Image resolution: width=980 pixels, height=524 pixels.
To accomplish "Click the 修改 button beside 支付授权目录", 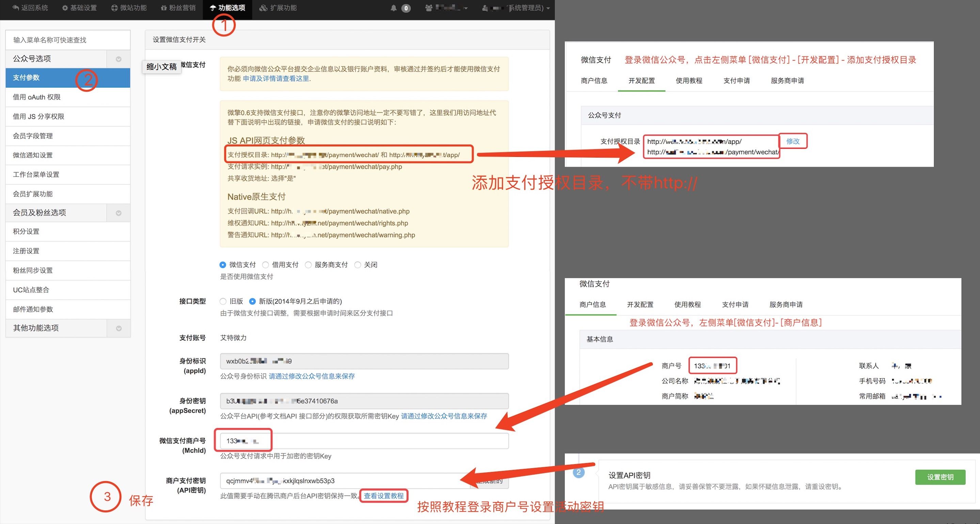I will click(793, 141).
